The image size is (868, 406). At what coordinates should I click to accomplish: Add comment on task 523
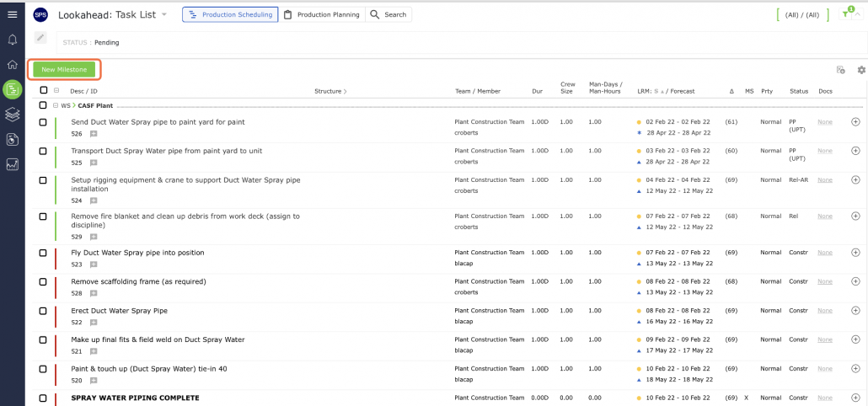[x=94, y=264]
